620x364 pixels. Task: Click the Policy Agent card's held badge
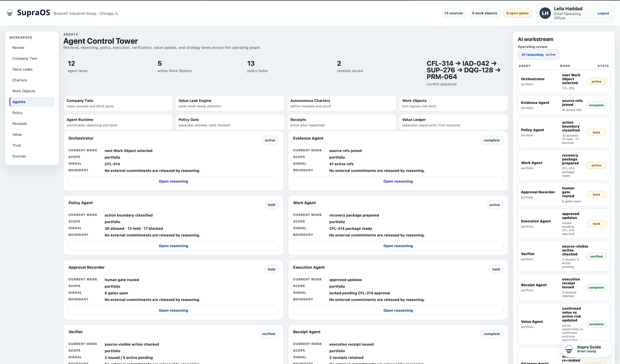pos(271,204)
